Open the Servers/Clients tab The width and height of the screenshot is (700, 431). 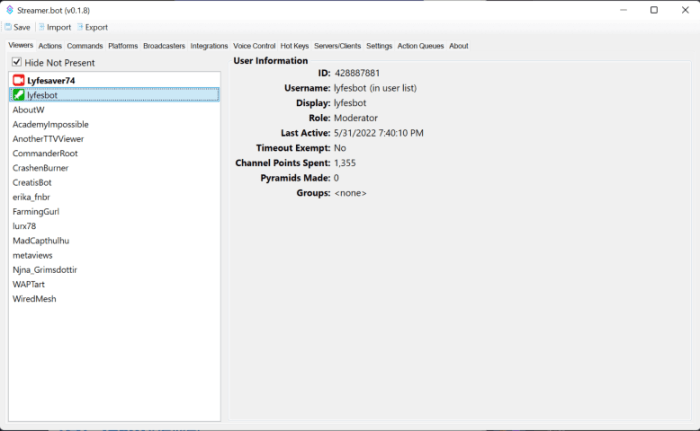click(x=337, y=46)
